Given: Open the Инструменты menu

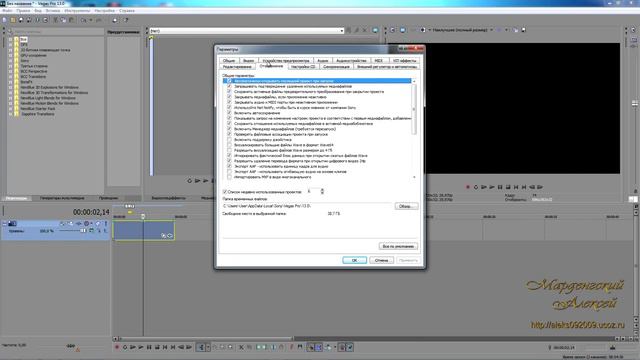Looking at the screenshot, I should click(77, 11).
